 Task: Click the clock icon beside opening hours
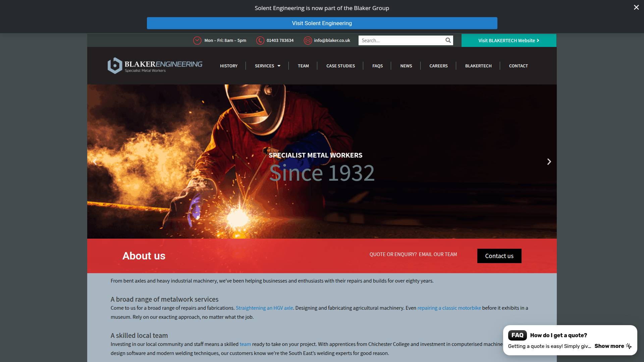197,40
